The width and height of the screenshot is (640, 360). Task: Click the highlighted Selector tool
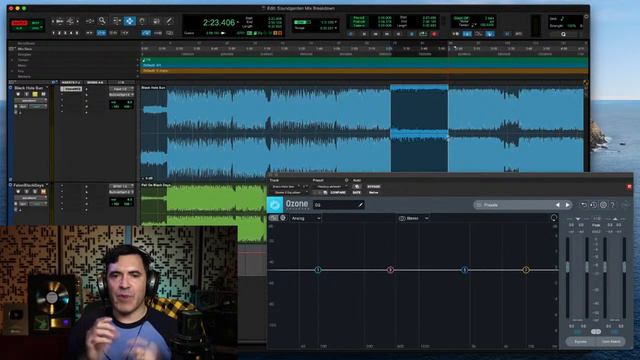tap(130, 21)
